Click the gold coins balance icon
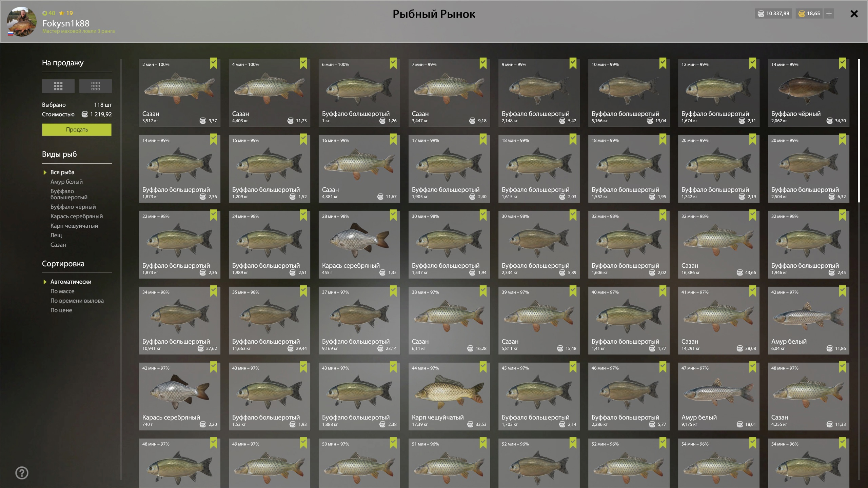Screen dimensions: 868x488 tap(802, 14)
